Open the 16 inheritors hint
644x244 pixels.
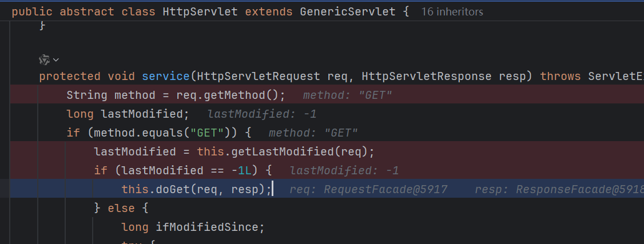pos(452,11)
